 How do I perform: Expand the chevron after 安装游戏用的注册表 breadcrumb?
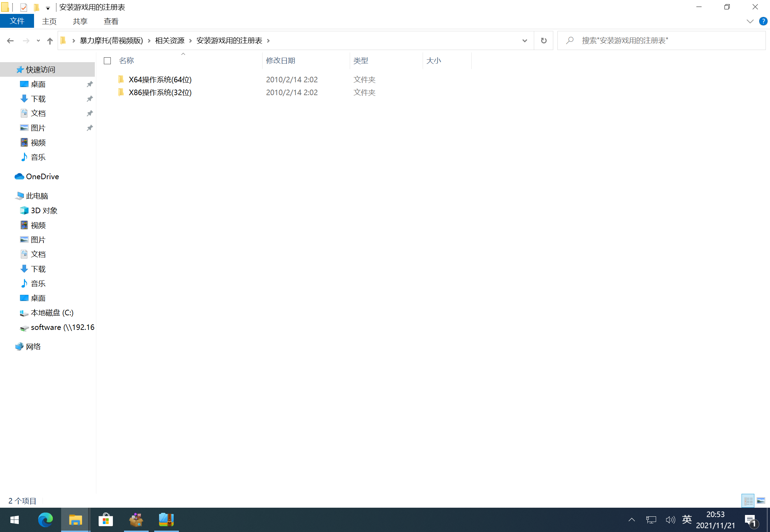click(x=268, y=41)
